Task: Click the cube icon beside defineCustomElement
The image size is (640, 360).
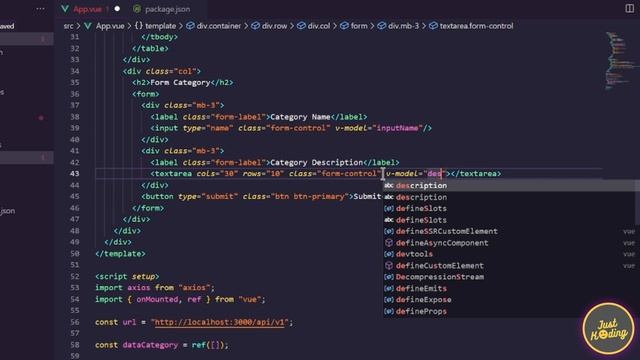Action: click(x=389, y=265)
